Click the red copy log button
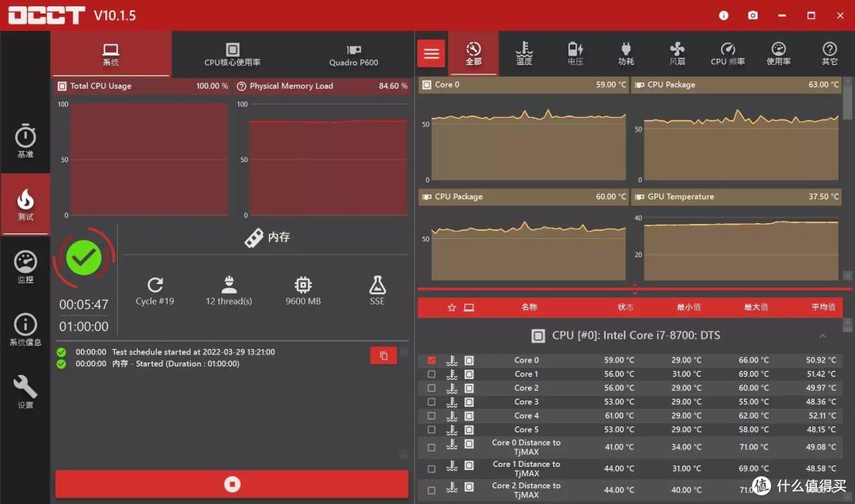Image resolution: width=855 pixels, height=504 pixels. click(x=383, y=355)
